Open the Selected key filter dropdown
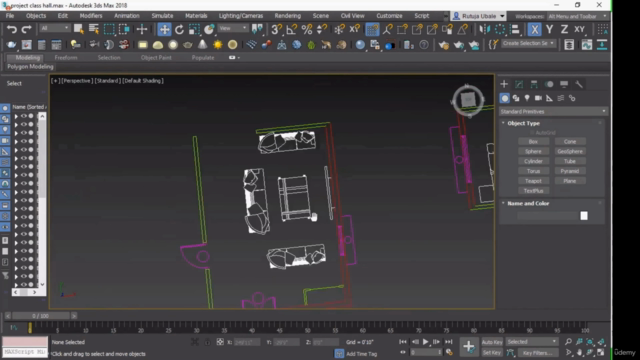Image resolution: width=640 pixels, height=360 pixels. point(532,342)
